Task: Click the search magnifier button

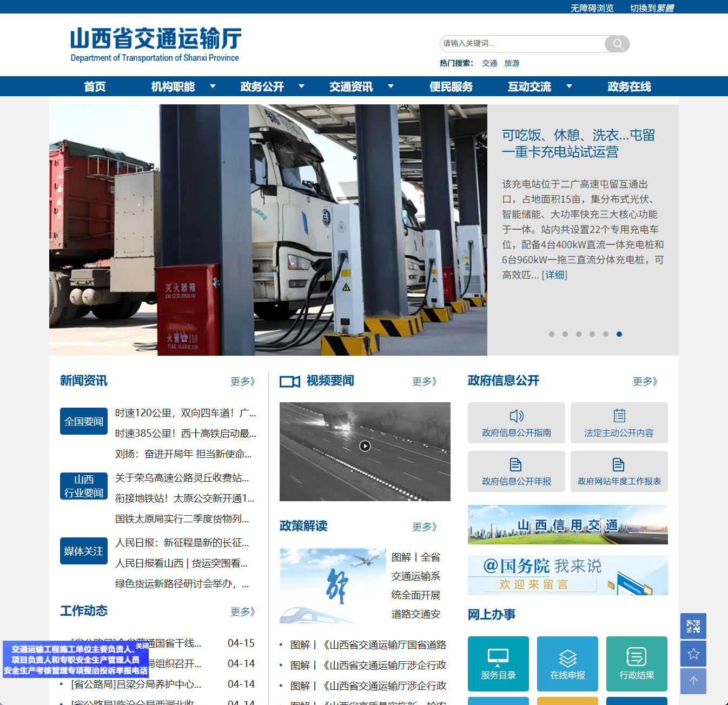Action: click(x=617, y=44)
